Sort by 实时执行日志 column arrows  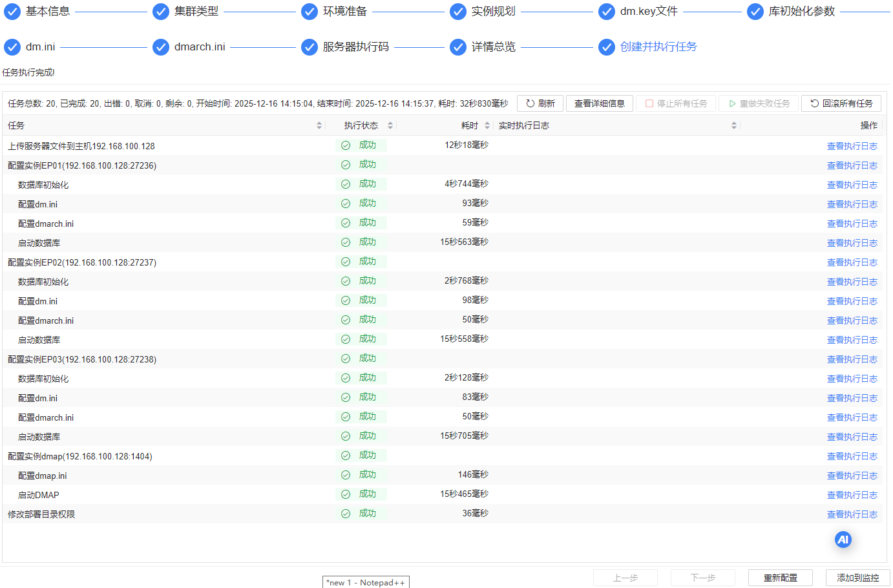point(734,125)
